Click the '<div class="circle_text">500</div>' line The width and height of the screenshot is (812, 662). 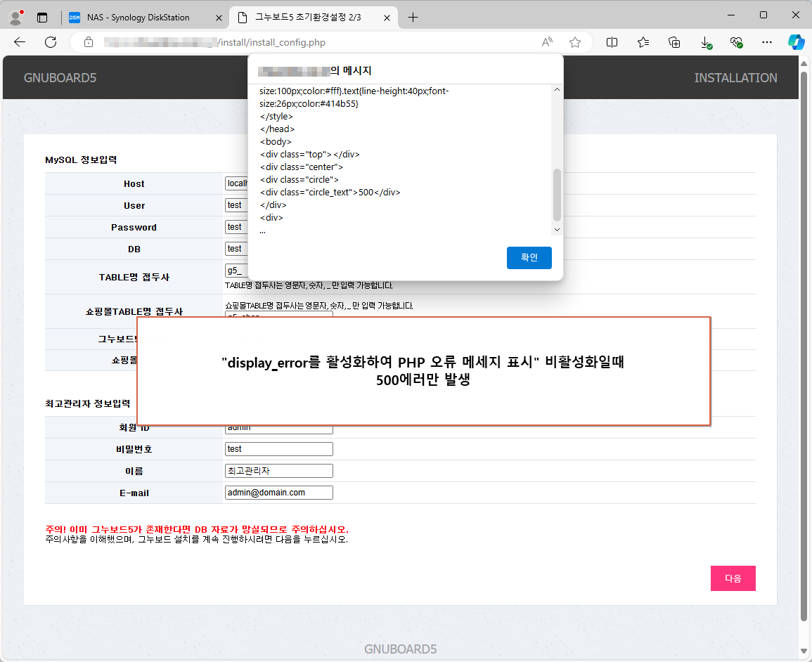[330, 192]
